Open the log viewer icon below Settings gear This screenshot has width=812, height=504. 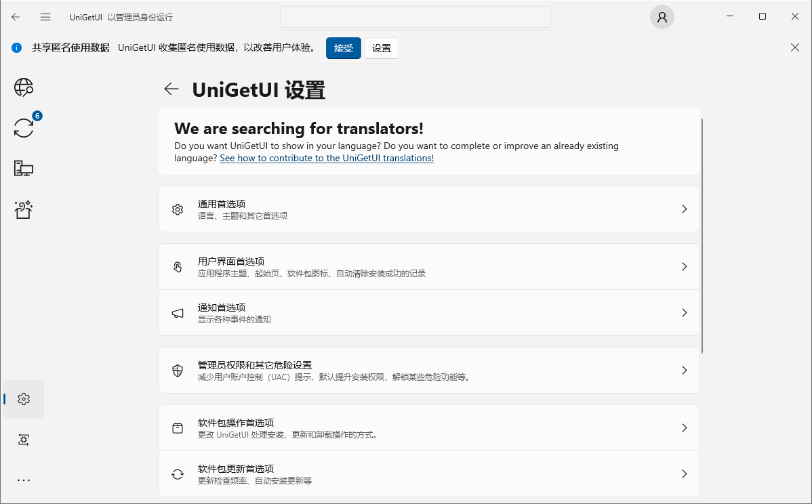(x=24, y=440)
